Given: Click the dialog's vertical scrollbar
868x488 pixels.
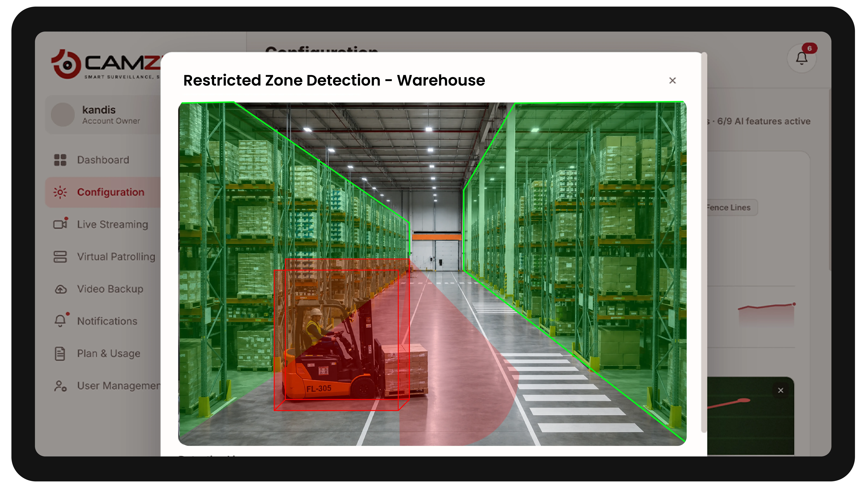Looking at the screenshot, I should click(x=704, y=242).
